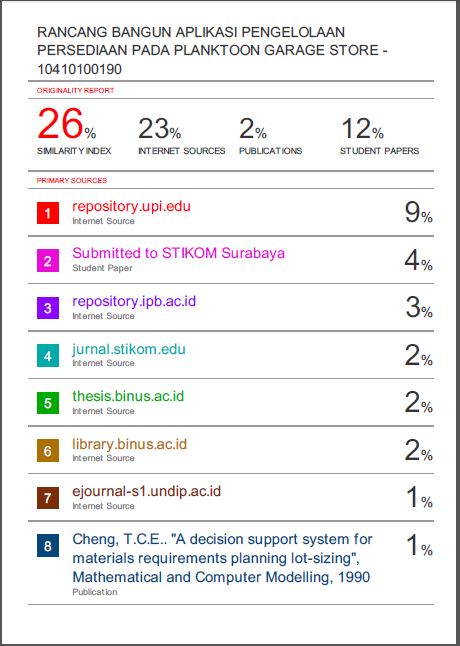Viewport: 460px width, 646px height.
Task: Click the teal source number 4 badge
Action: tap(48, 356)
